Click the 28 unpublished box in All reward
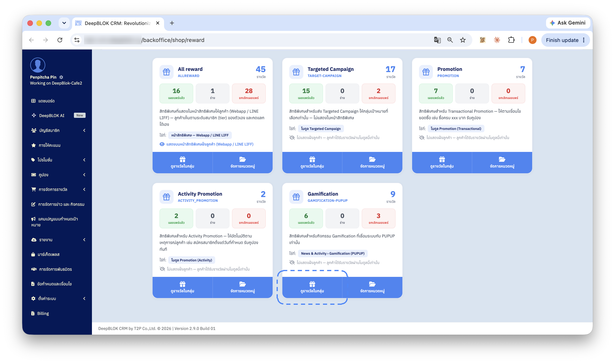 tap(249, 93)
